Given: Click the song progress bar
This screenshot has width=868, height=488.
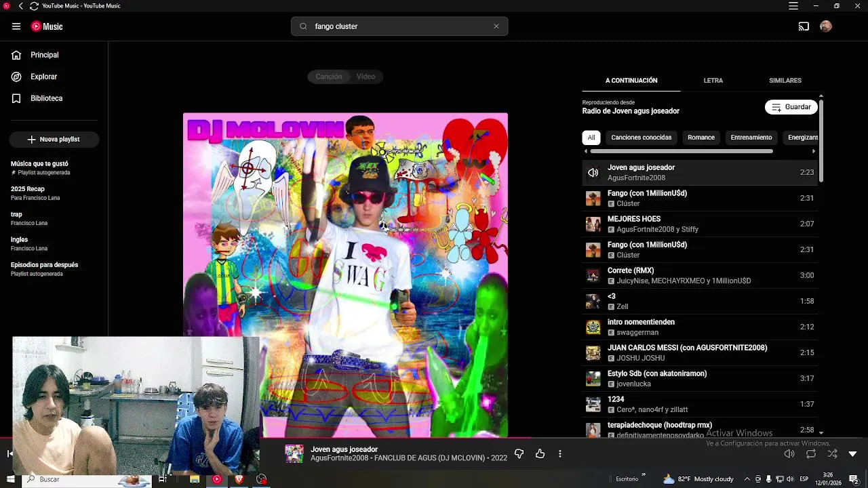Looking at the screenshot, I should [x=434, y=439].
